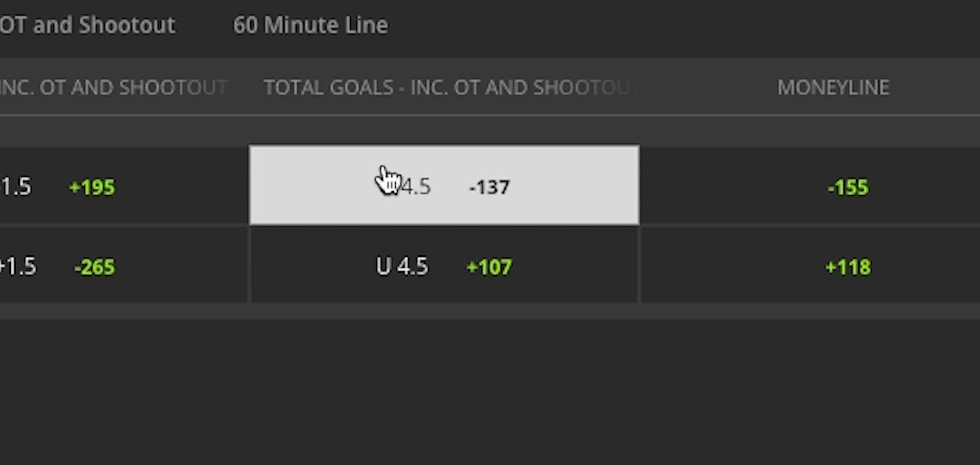The width and height of the screenshot is (980, 465).
Task: Click the -137 odds value
Action: 489,187
